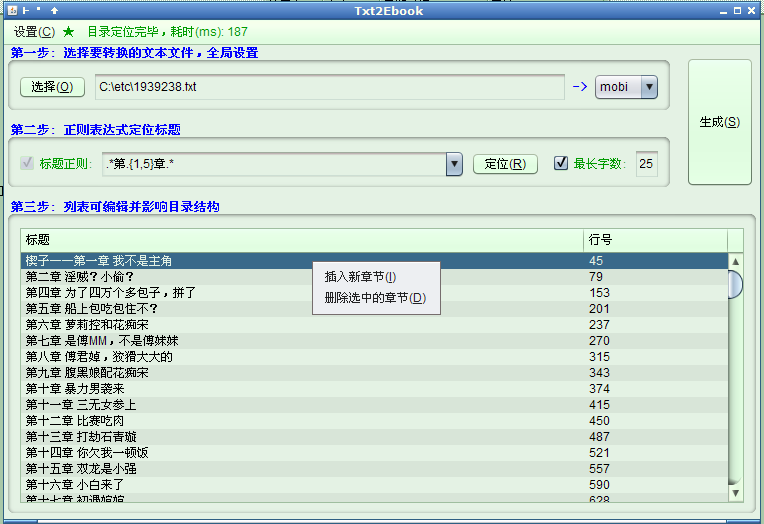764x524 pixels.
Task: Click line number cell 201
Action: coord(655,309)
